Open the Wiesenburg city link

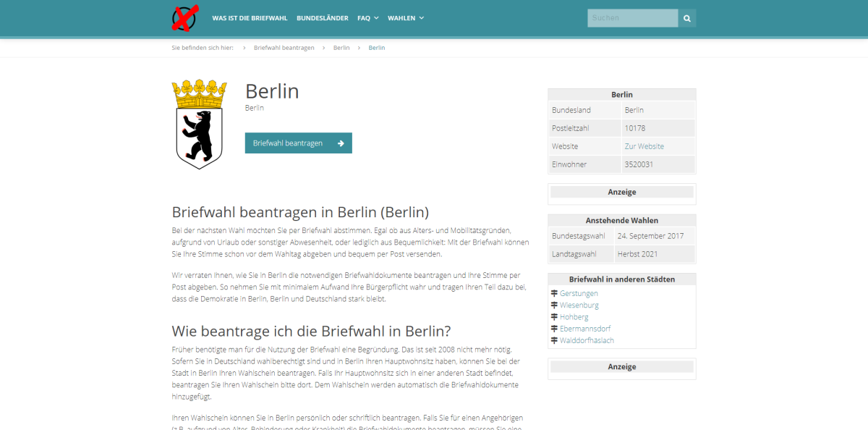pyautogui.click(x=579, y=305)
